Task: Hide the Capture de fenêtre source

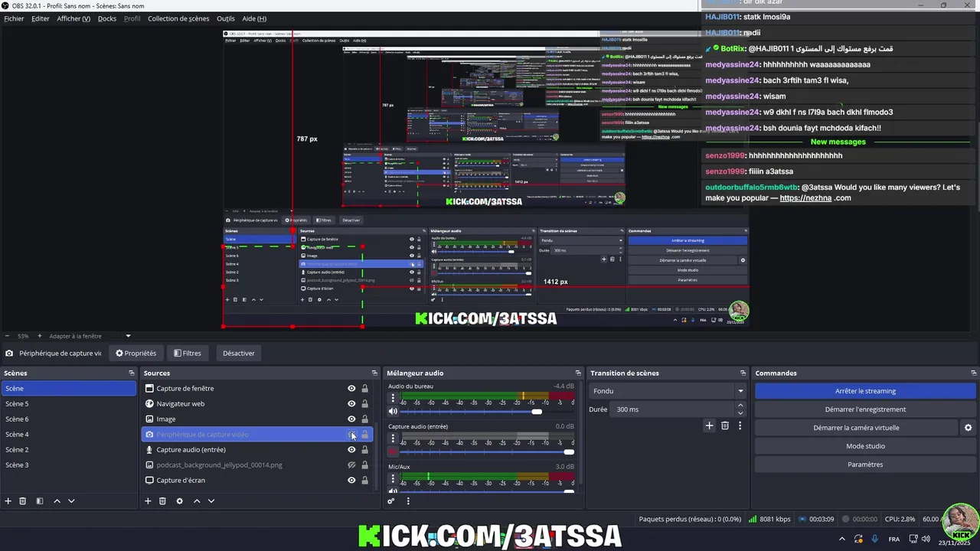Action: [351, 389]
